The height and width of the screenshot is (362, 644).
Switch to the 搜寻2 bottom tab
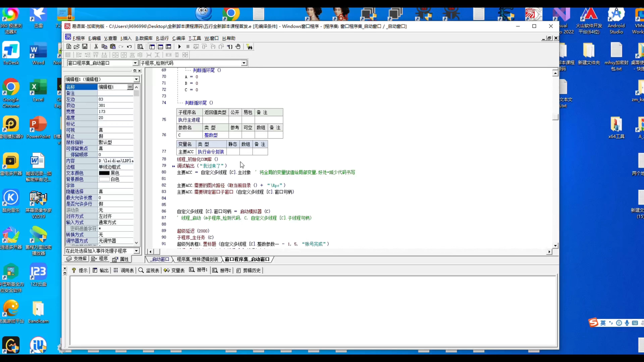tap(222, 270)
